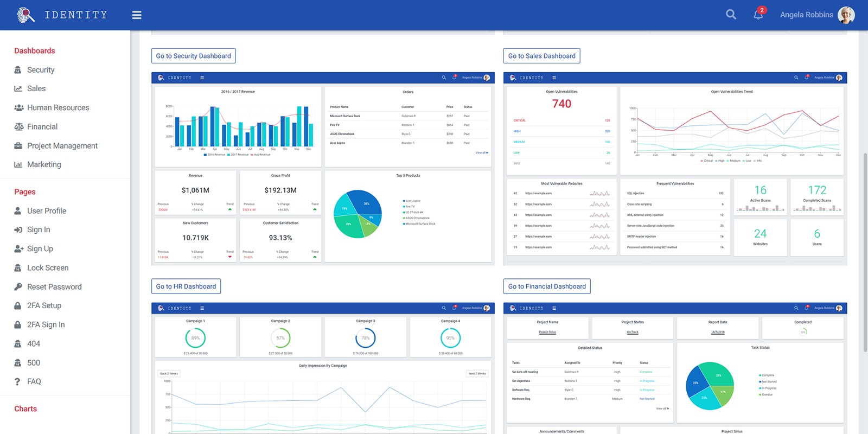Image resolution: width=868 pixels, height=434 pixels.
Task: Click the sales dashboard preview thumbnail
Action: point(675,169)
